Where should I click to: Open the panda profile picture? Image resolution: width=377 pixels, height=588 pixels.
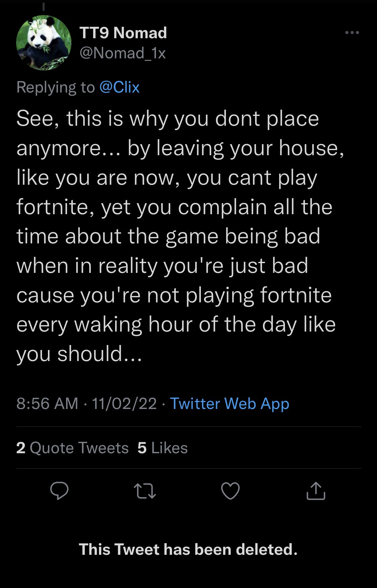pos(44,43)
